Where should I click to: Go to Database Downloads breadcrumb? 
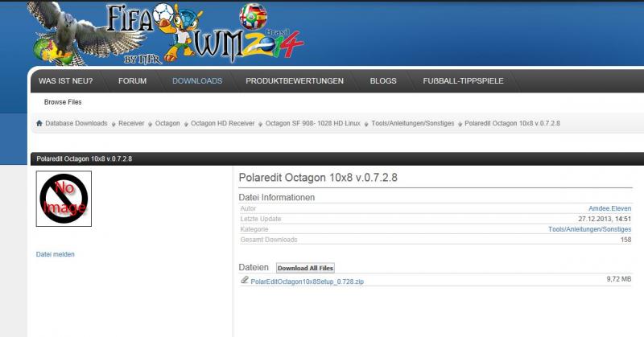(76, 123)
